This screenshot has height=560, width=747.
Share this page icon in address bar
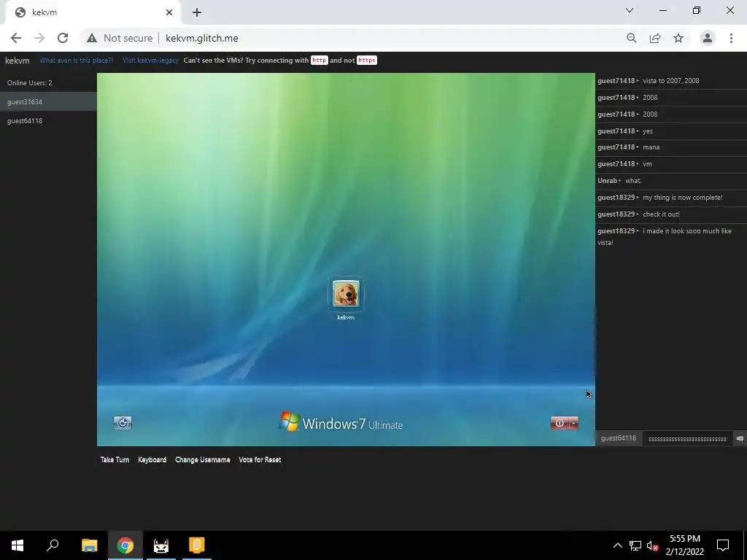click(x=655, y=38)
